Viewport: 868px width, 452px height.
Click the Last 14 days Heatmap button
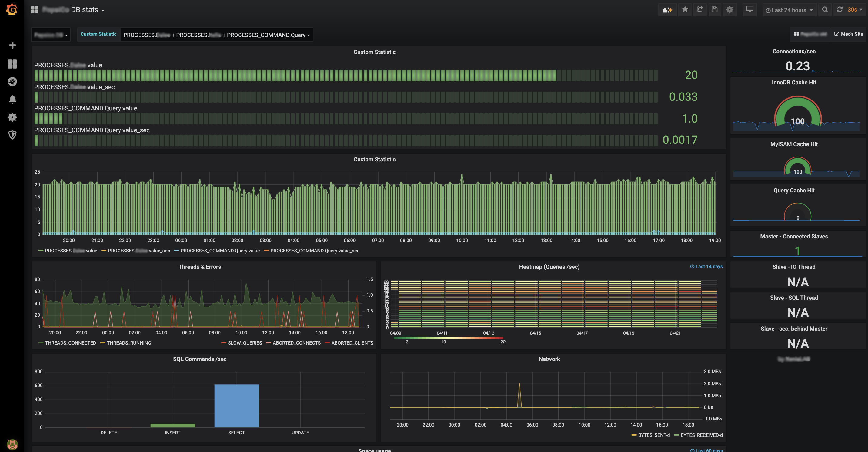click(706, 266)
